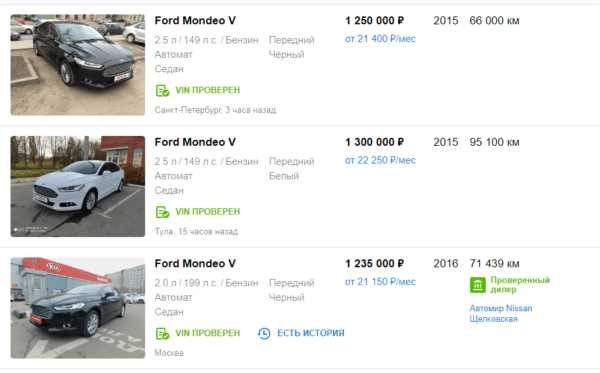Click the VIN ПРОВЕРЕН text in the Тула listing
The image size is (600, 373).
tap(207, 212)
